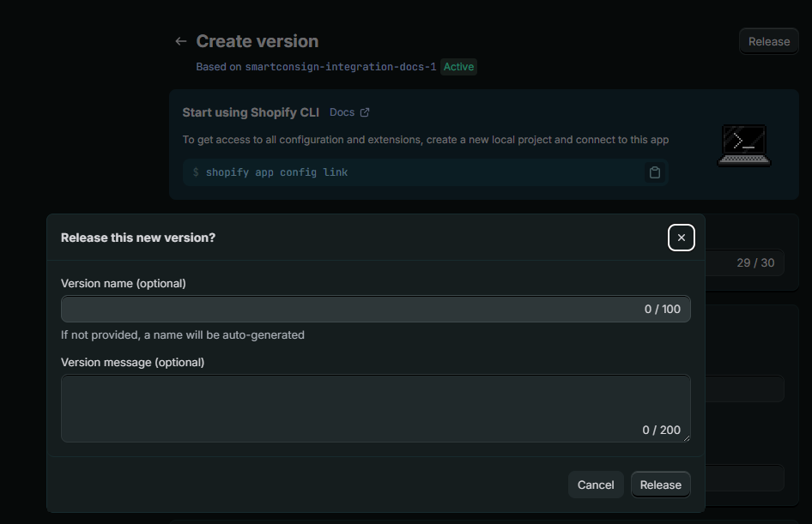Click the 'Start using Shopify CLI' heading
812x524 pixels.
251,112
